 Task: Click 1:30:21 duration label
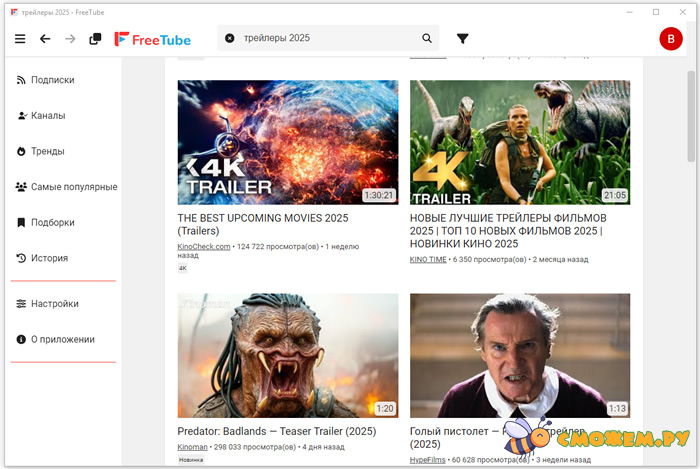[x=379, y=195]
